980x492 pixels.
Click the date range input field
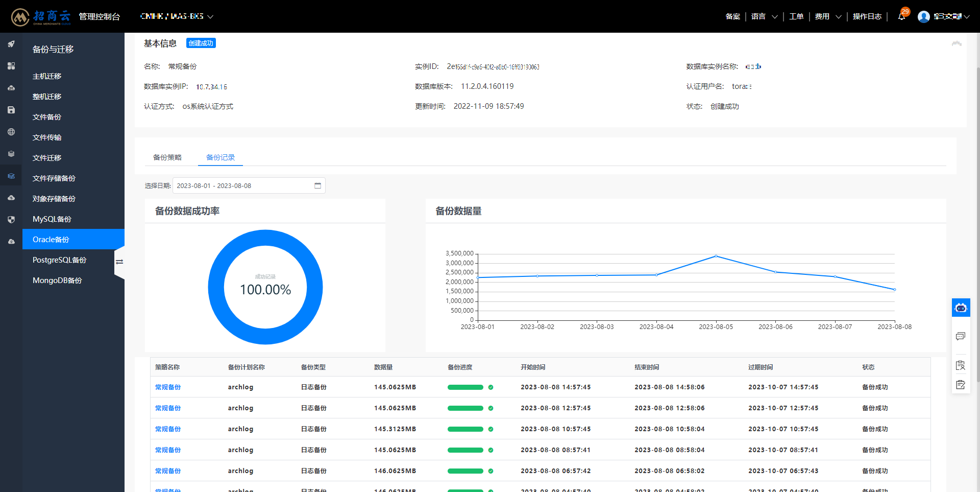tap(249, 185)
